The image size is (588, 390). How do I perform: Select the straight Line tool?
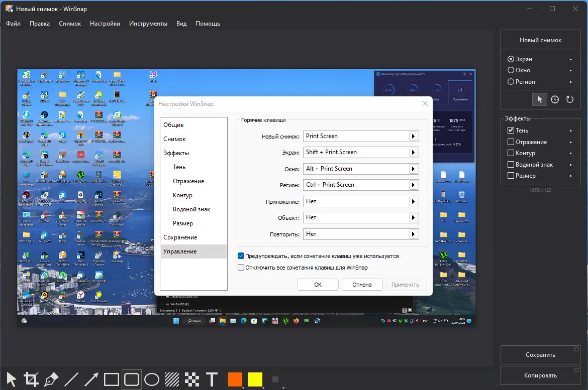[x=71, y=379]
